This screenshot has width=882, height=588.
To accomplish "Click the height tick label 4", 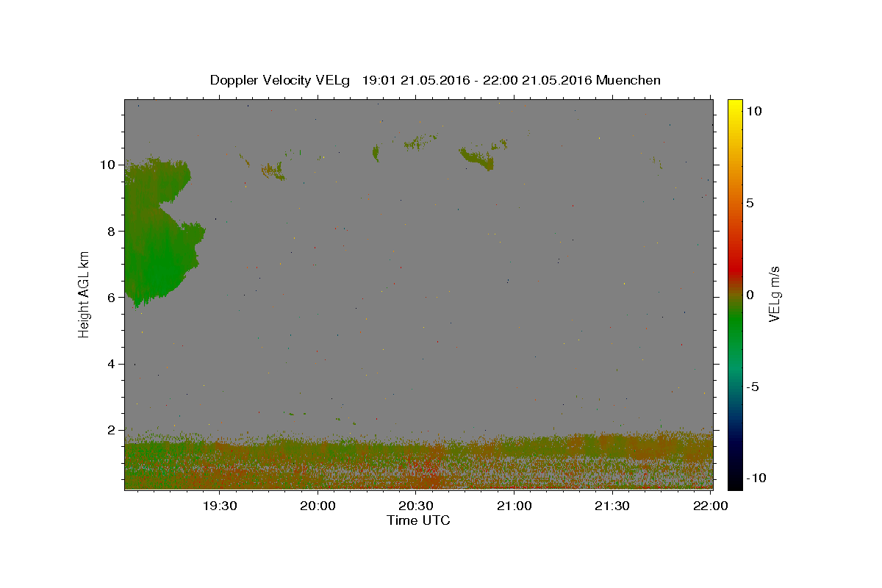I will pos(112,364).
